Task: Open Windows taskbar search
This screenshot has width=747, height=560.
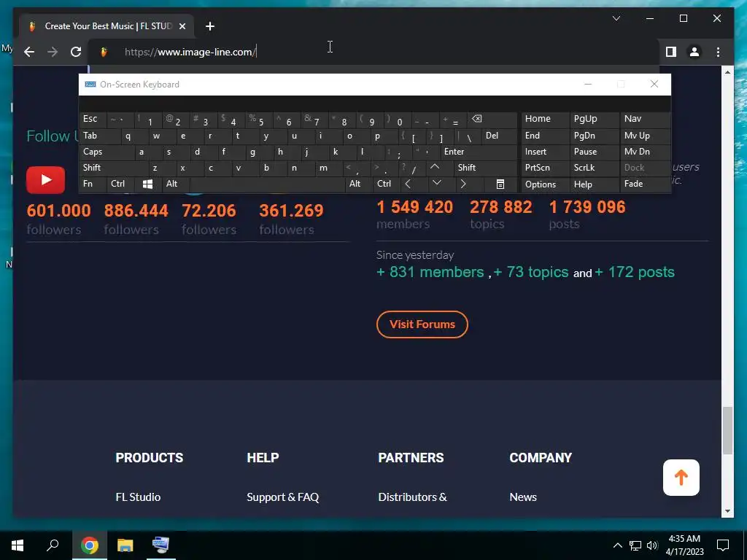Action: pyautogui.click(x=53, y=545)
